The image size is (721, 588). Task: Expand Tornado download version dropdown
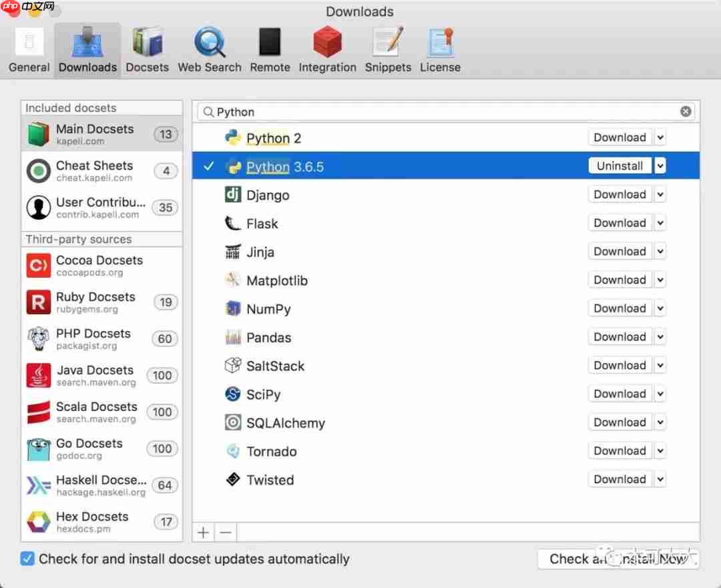[660, 451]
